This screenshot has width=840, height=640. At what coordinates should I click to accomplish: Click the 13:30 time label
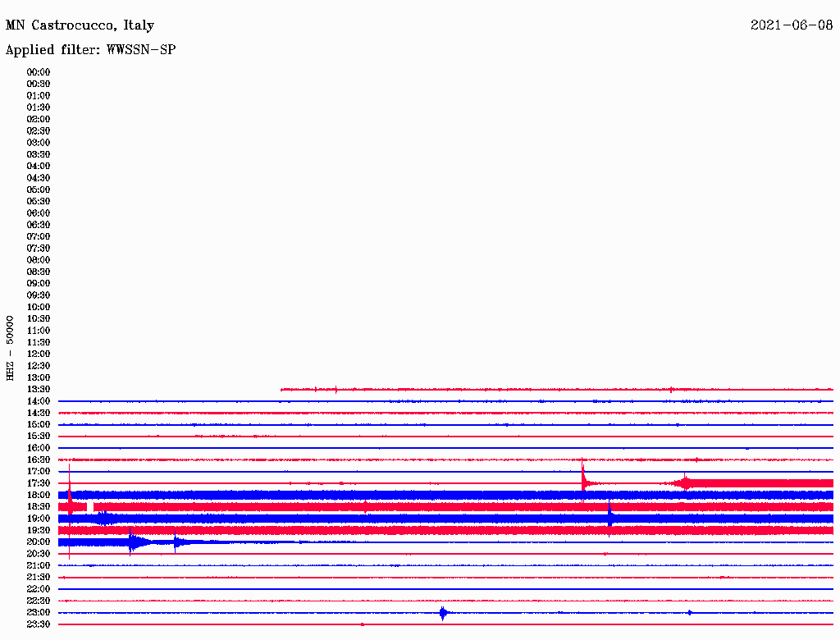(x=39, y=390)
